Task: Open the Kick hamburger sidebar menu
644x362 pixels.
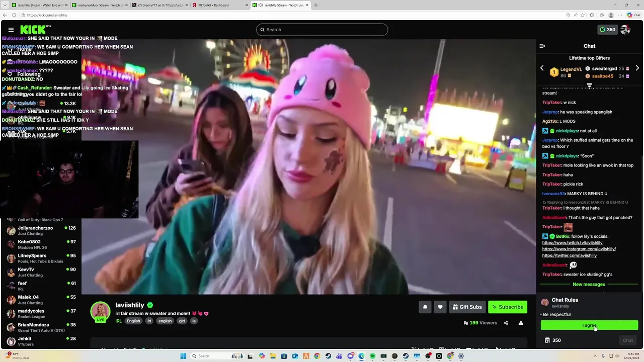Action: pos(11,30)
